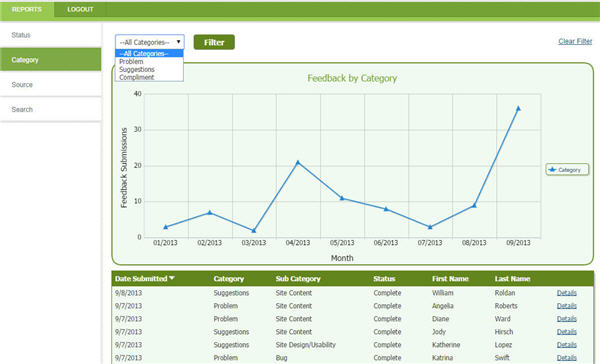Open Details for Jody Hirsch
Screen dimensions: 600x364
pos(566,332)
